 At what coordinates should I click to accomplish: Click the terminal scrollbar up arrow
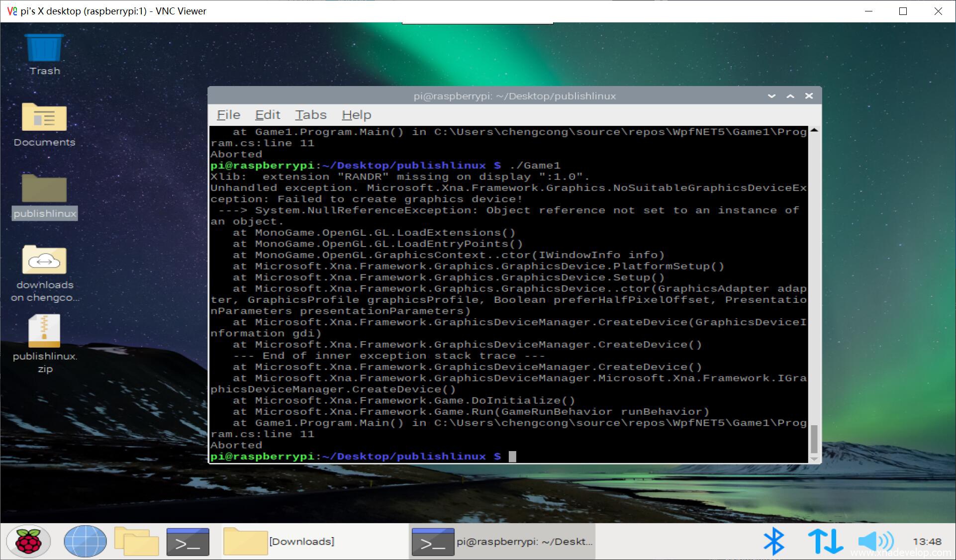814,130
